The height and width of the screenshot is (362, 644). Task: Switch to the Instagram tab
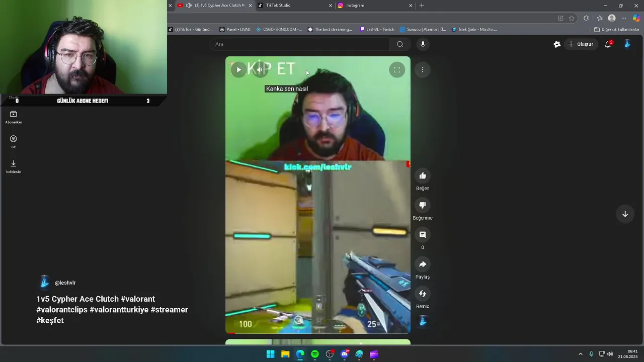(375, 6)
